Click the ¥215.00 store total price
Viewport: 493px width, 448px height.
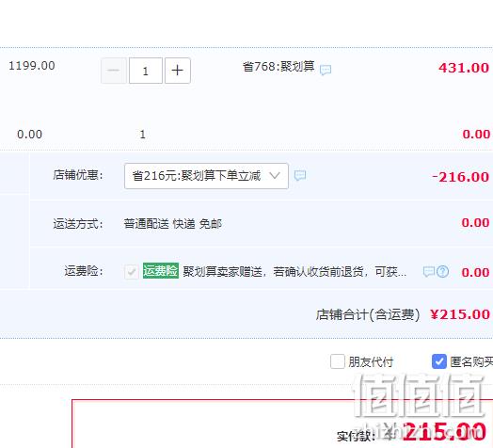pos(460,314)
